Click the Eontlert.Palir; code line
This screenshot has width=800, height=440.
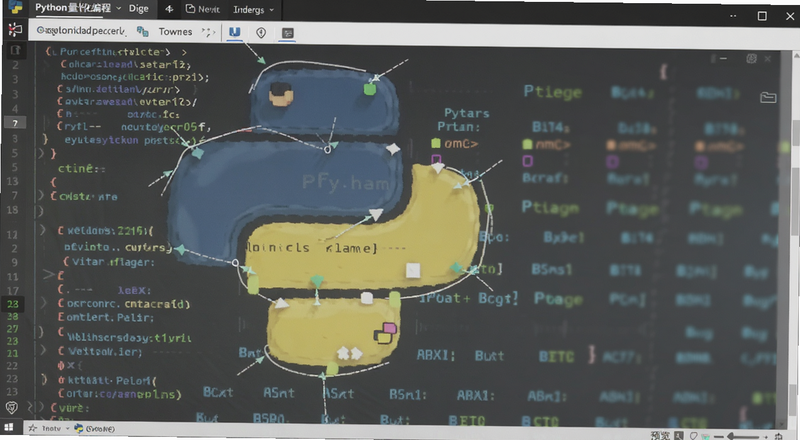[106, 317]
